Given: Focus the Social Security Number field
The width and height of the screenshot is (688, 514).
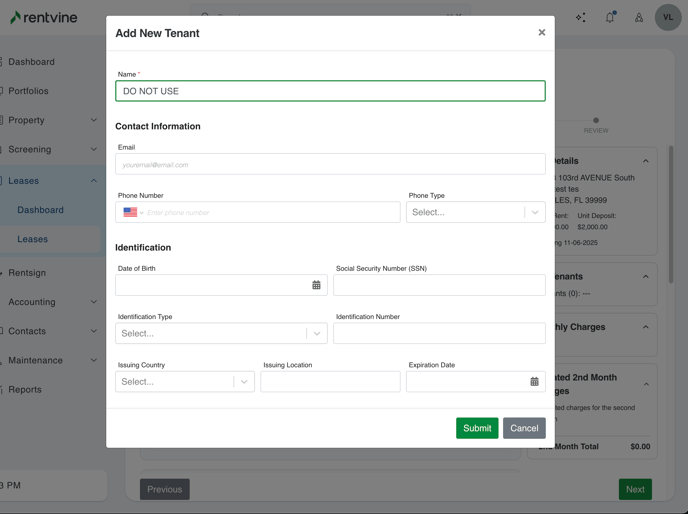Looking at the screenshot, I should 439,285.
